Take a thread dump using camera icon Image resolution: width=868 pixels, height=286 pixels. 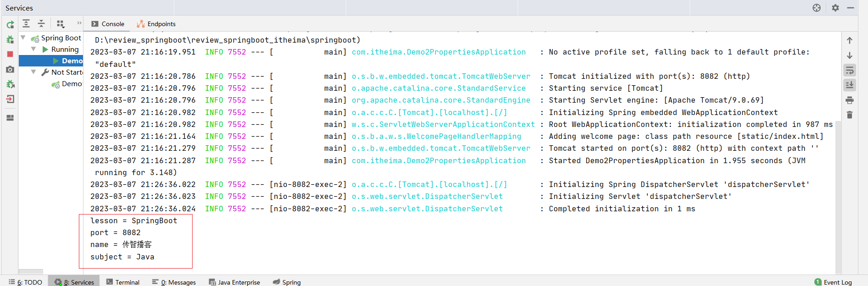(x=10, y=69)
